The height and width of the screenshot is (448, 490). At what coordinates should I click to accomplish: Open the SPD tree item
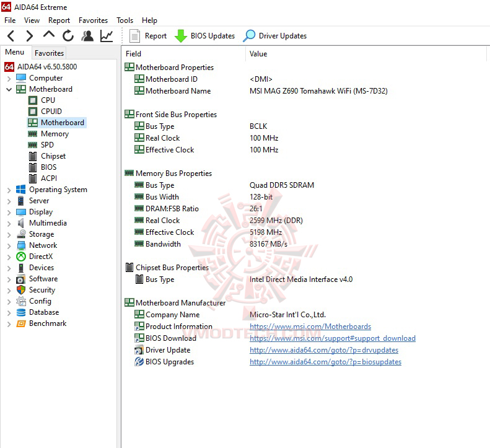click(x=42, y=145)
